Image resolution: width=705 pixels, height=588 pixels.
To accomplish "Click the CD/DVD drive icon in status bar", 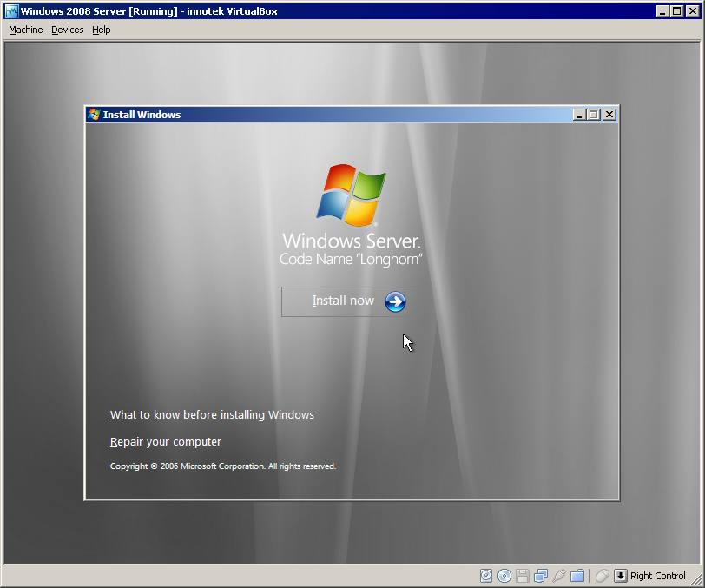I will coord(504,576).
